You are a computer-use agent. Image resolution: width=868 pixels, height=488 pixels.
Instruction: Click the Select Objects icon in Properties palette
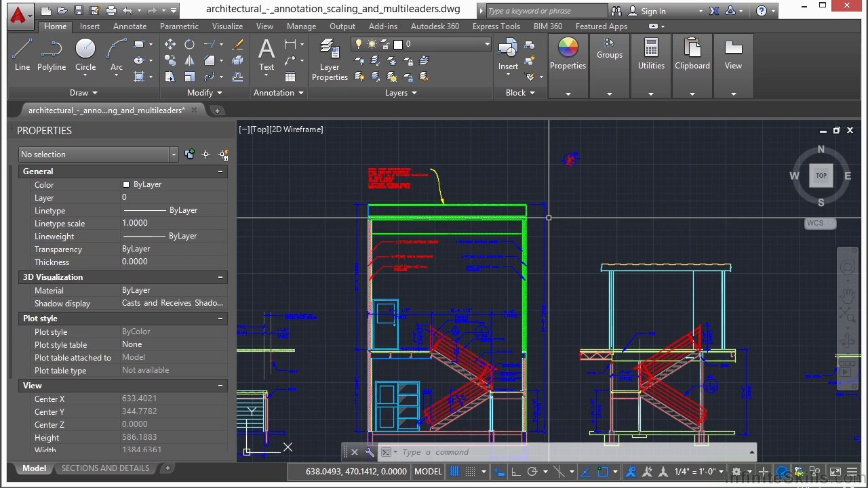point(206,155)
